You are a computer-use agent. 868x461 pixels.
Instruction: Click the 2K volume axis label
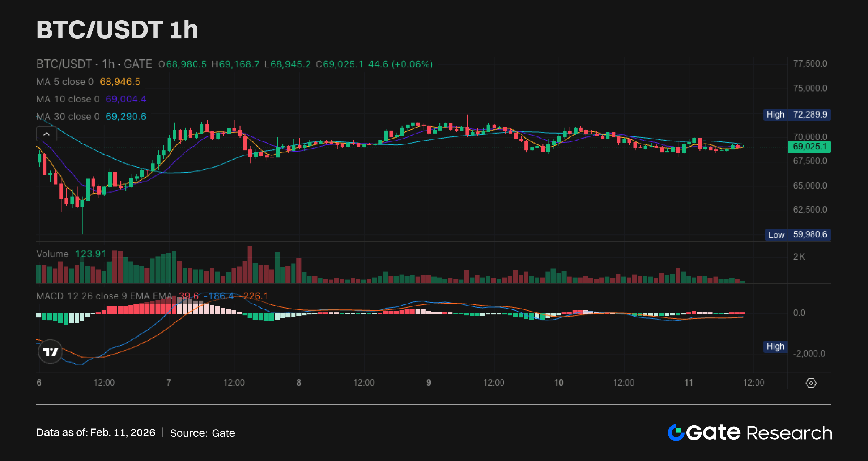pos(799,257)
